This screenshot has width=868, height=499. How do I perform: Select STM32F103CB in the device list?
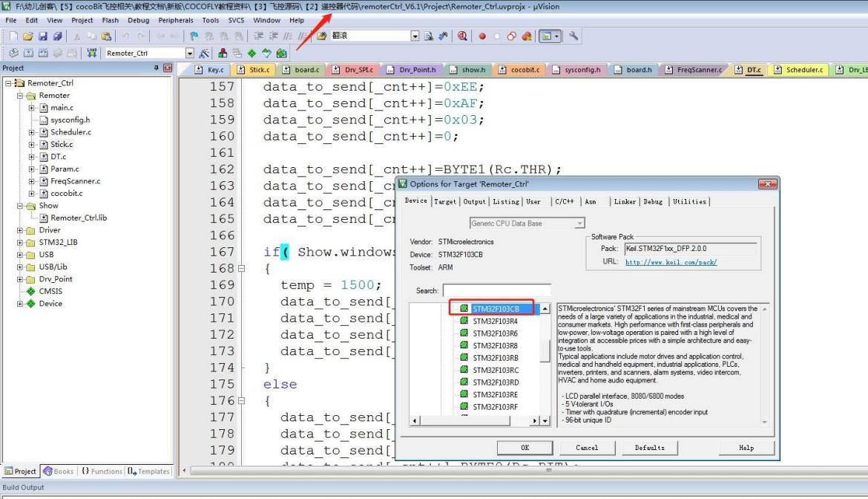coord(496,308)
